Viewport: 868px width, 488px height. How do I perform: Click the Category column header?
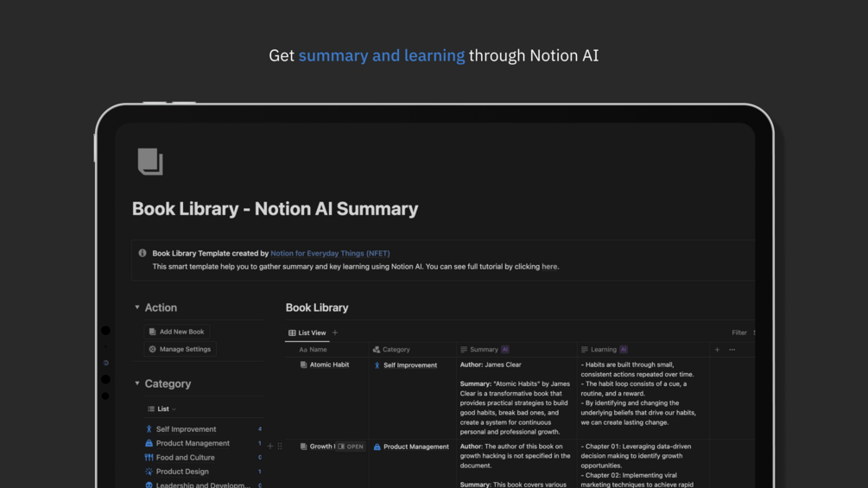413,350
